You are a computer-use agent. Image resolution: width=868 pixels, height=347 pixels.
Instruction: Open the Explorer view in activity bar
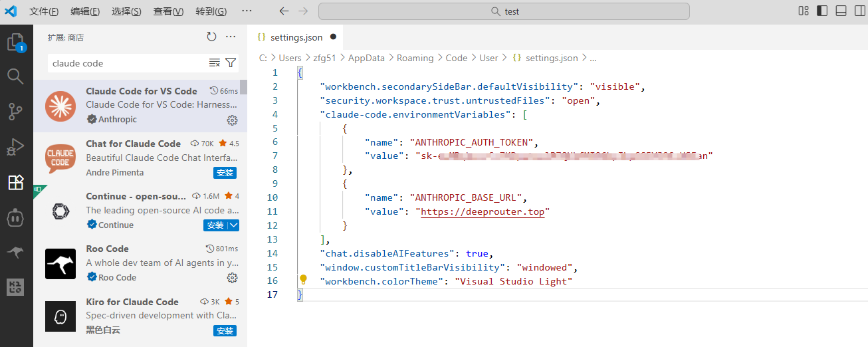(x=16, y=43)
